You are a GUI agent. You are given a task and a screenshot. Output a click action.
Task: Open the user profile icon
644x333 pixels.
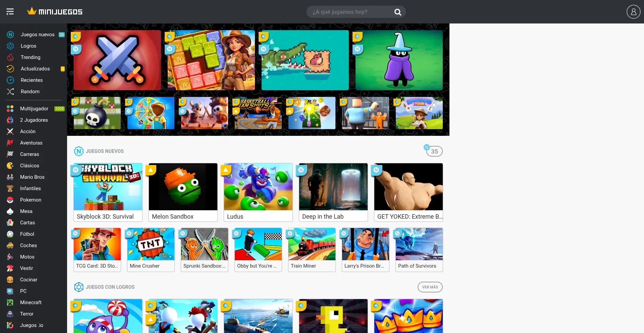pos(633,12)
